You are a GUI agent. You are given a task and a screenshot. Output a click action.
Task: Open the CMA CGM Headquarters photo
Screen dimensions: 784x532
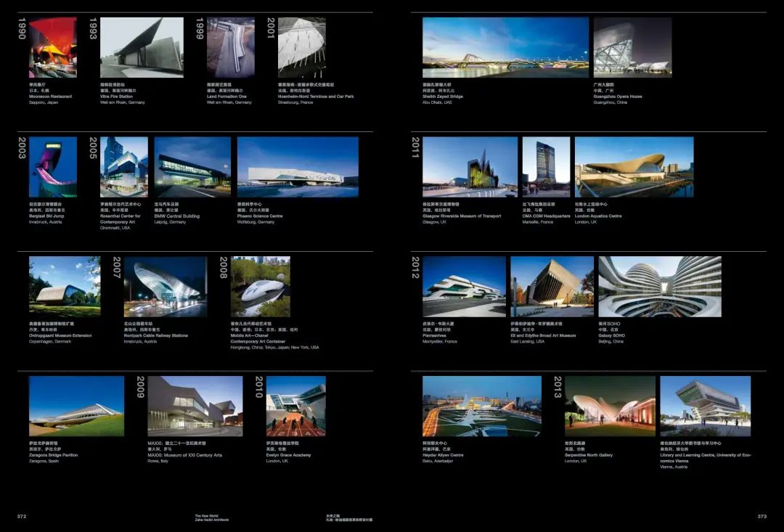pyautogui.click(x=547, y=167)
